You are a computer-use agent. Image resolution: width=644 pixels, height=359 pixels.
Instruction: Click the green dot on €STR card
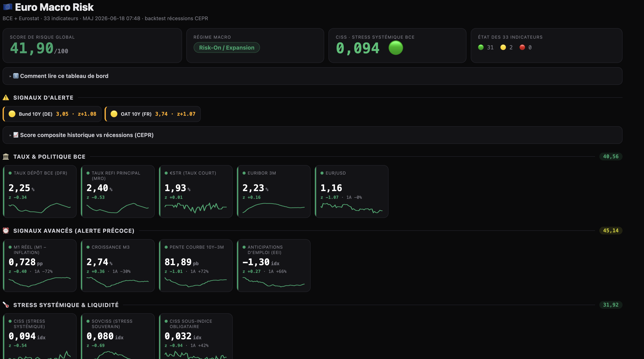166,173
